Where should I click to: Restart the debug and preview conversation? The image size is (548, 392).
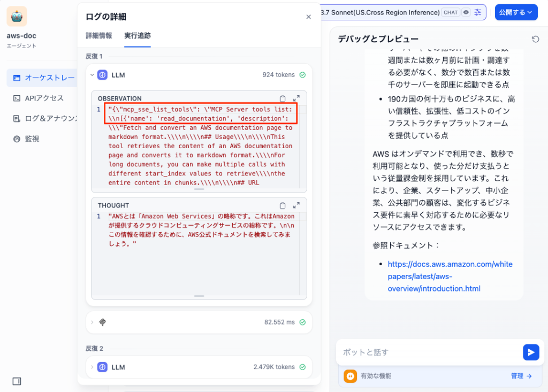point(535,39)
